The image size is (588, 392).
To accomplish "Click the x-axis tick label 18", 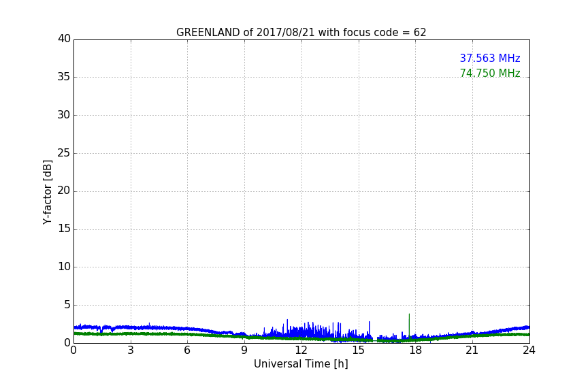I will coord(416,350).
